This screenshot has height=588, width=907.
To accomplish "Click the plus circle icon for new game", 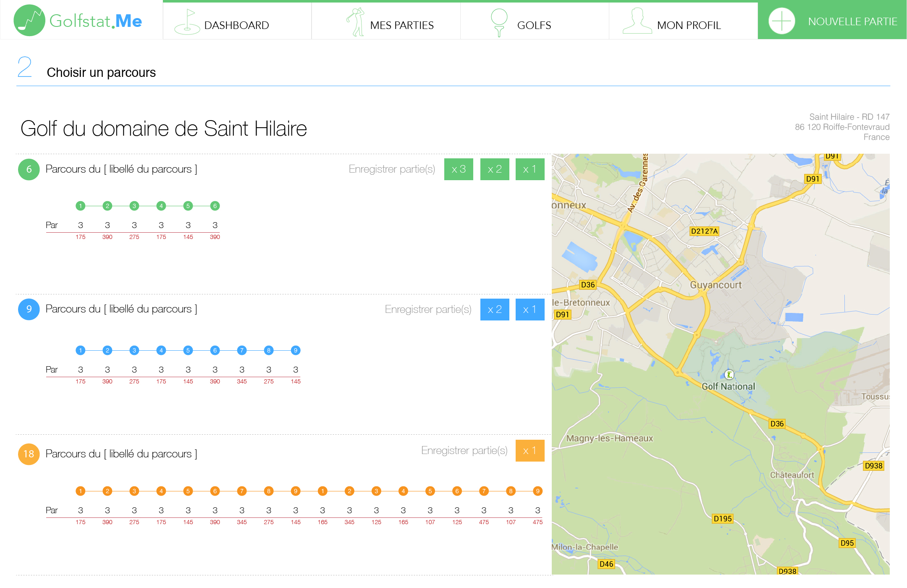I will [x=781, y=21].
